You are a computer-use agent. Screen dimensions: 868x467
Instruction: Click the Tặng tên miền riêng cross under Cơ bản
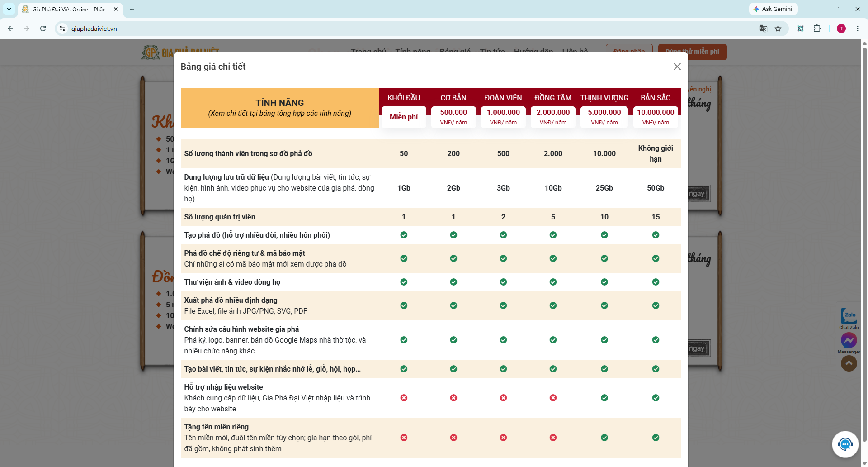click(453, 438)
